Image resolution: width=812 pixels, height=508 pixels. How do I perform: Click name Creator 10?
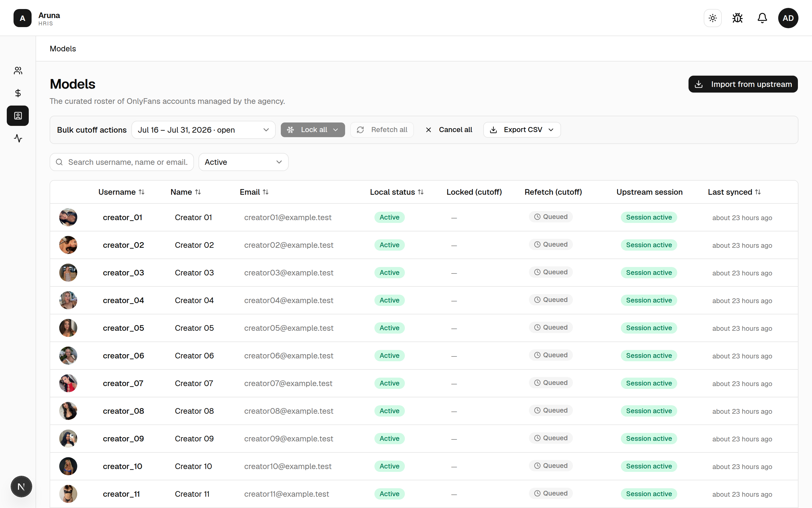tap(193, 466)
